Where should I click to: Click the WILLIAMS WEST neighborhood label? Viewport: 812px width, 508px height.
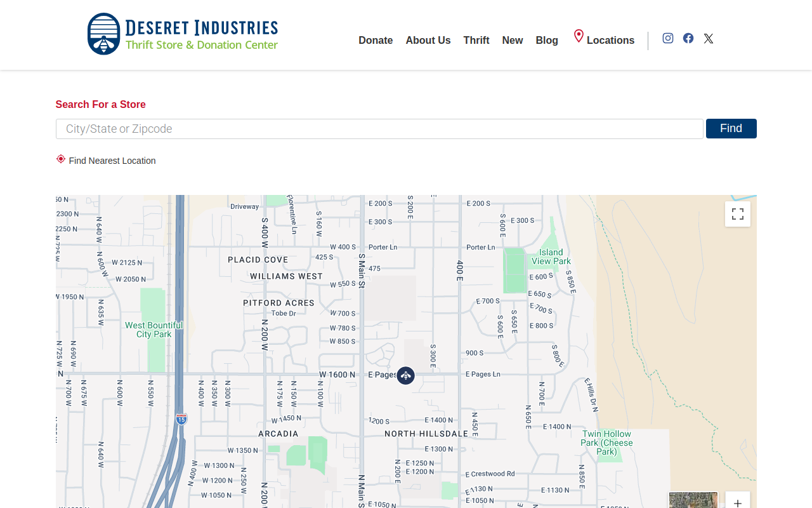point(286,276)
